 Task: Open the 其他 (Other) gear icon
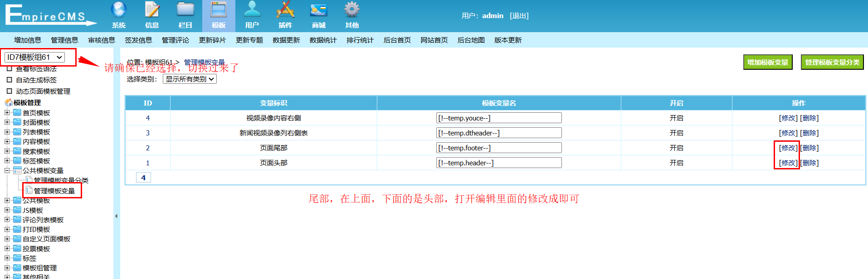[352, 10]
